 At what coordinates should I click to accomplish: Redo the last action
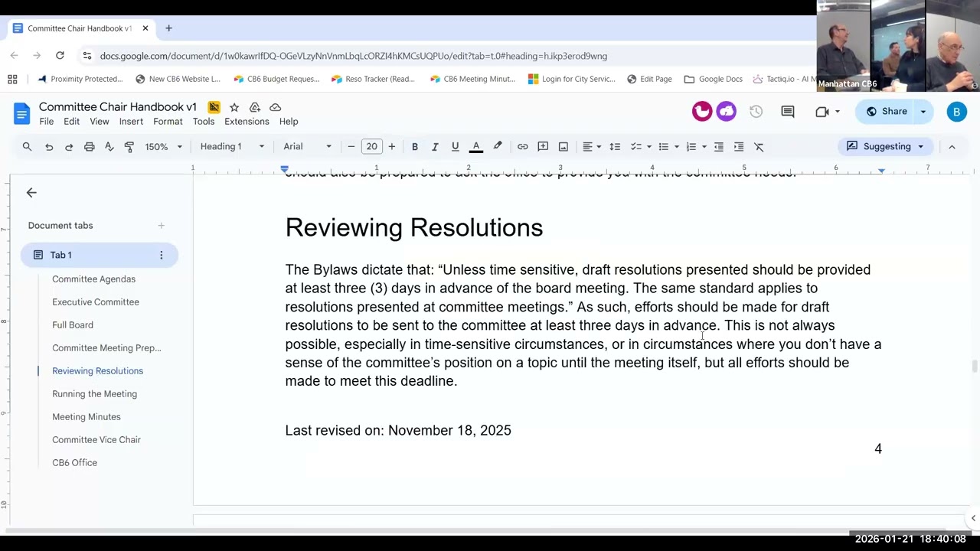point(69,146)
